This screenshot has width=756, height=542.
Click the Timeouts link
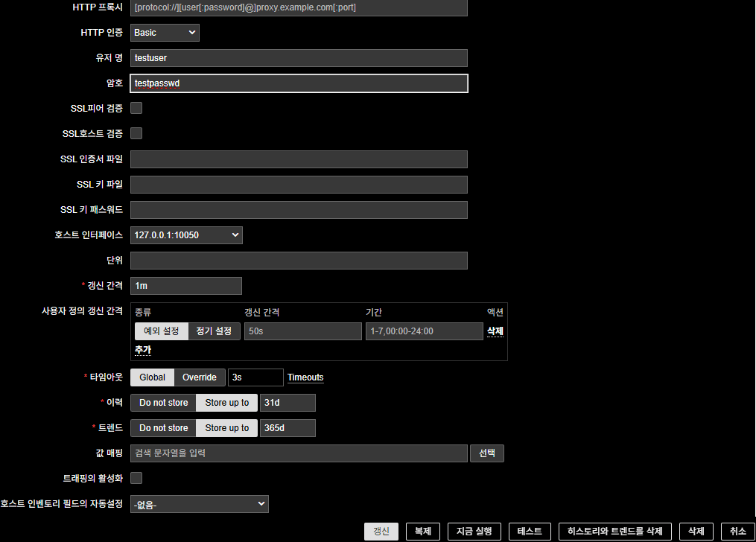[x=305, y=377]
